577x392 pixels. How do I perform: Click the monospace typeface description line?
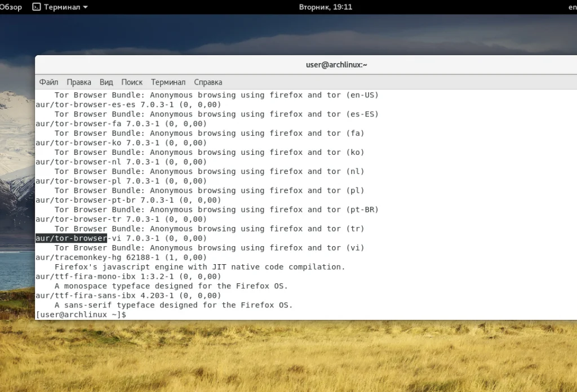click(x=171, y=286)
